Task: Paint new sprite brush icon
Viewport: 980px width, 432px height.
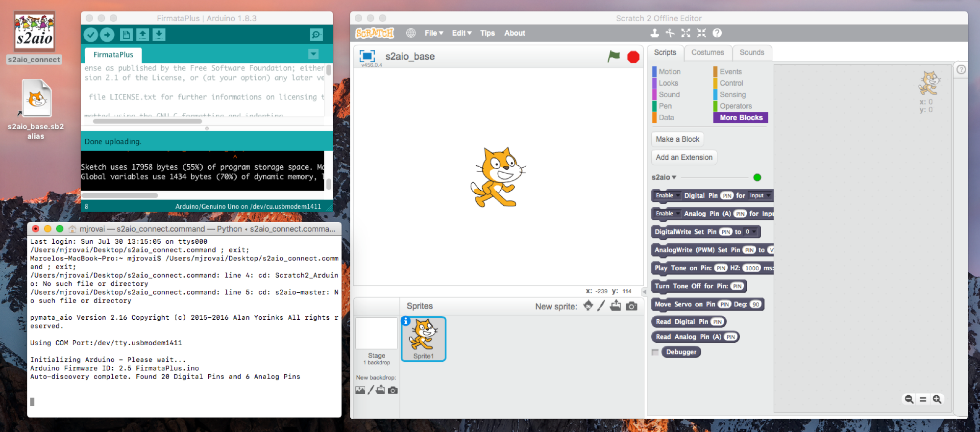Action: pyautogui.click(x=601, y=306)
